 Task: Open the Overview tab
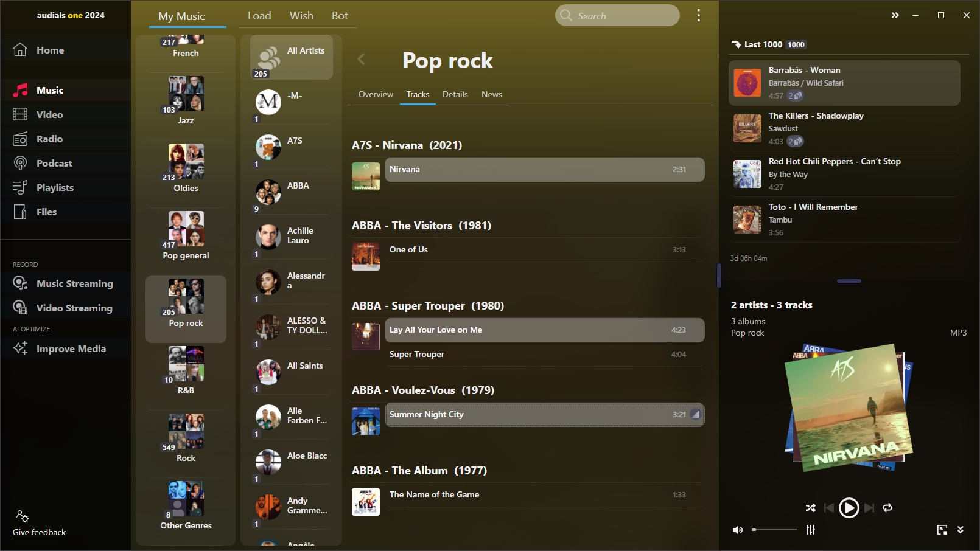pyautogui.click(x=376, y=94)
